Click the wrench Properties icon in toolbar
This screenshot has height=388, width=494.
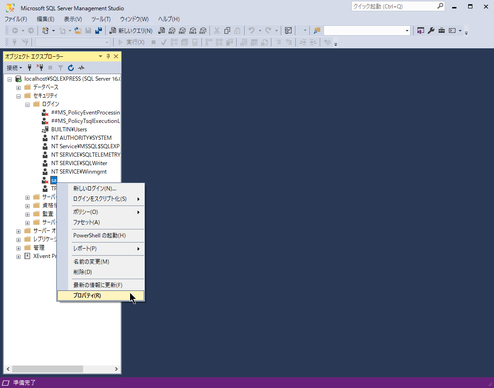tap(431, 31)
